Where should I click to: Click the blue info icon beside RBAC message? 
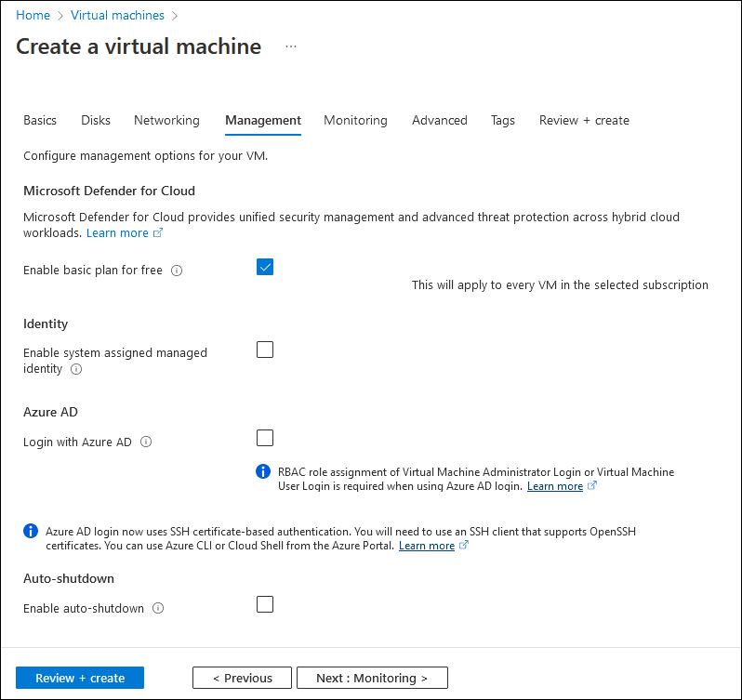(263, 471)
